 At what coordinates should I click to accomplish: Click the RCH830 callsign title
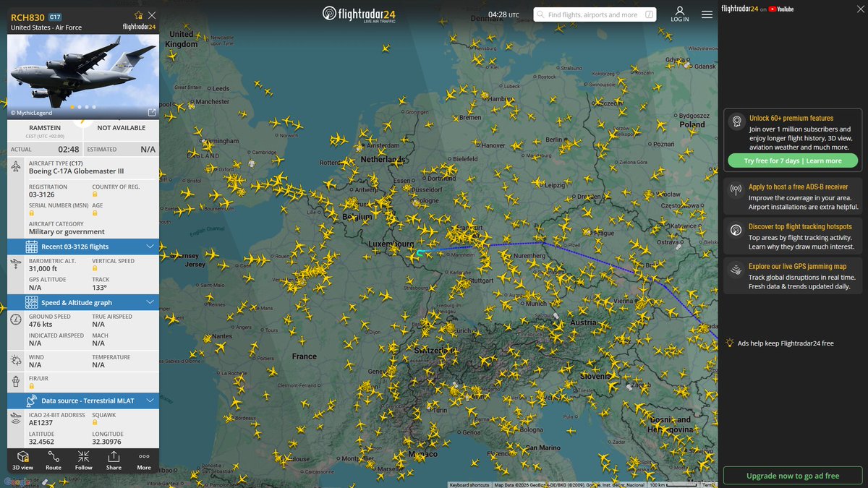27,16
